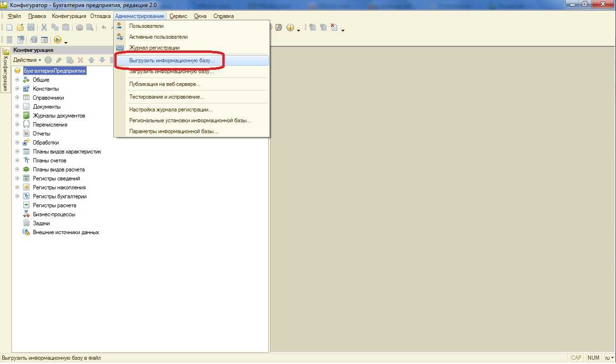616x364 pixels.
Task: Click the Copy toolbar icon
Action: [x=55, y=28]
